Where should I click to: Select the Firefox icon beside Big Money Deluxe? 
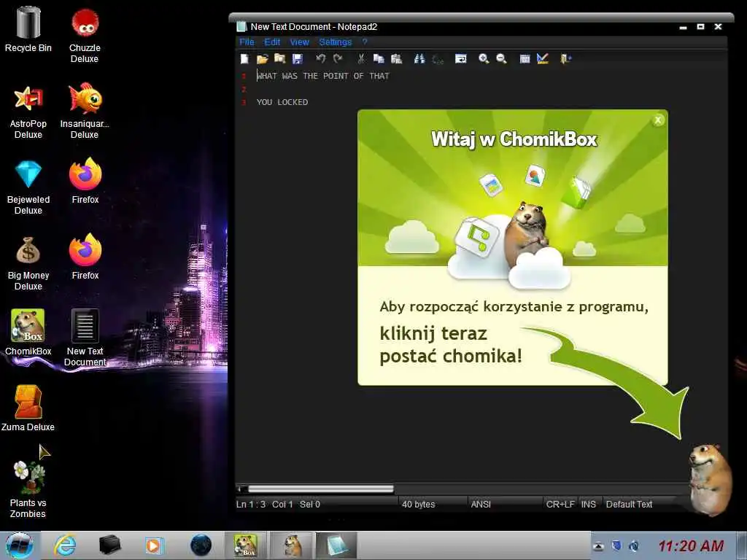[x=85, y=257]
